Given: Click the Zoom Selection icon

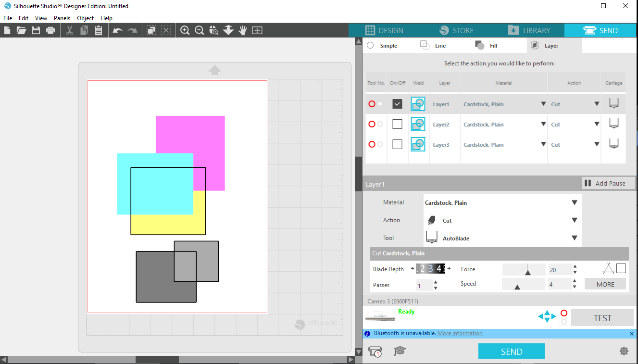Looking at the screenshot, I should tap(213, 30).
